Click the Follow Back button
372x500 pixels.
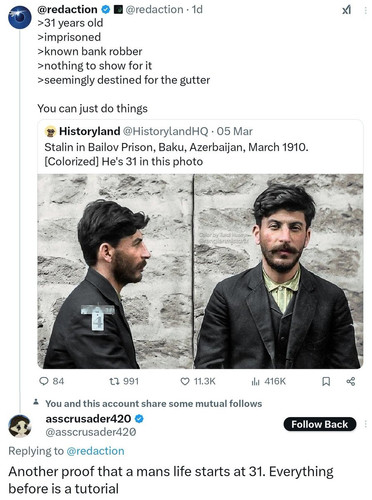click(x=320, y=424)
